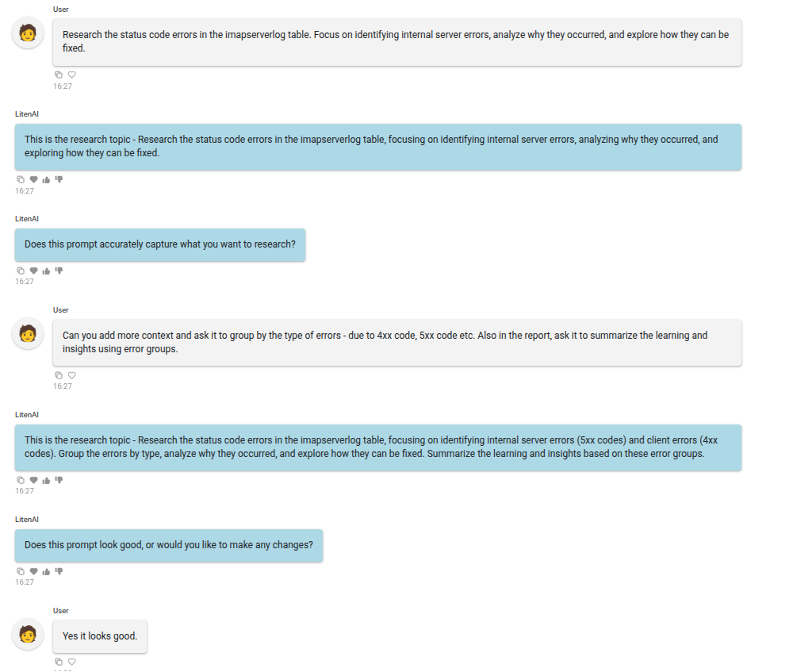Copy the 'Yes it looks good' message
The image size is (793, 672).
click(x=59, y=662)
